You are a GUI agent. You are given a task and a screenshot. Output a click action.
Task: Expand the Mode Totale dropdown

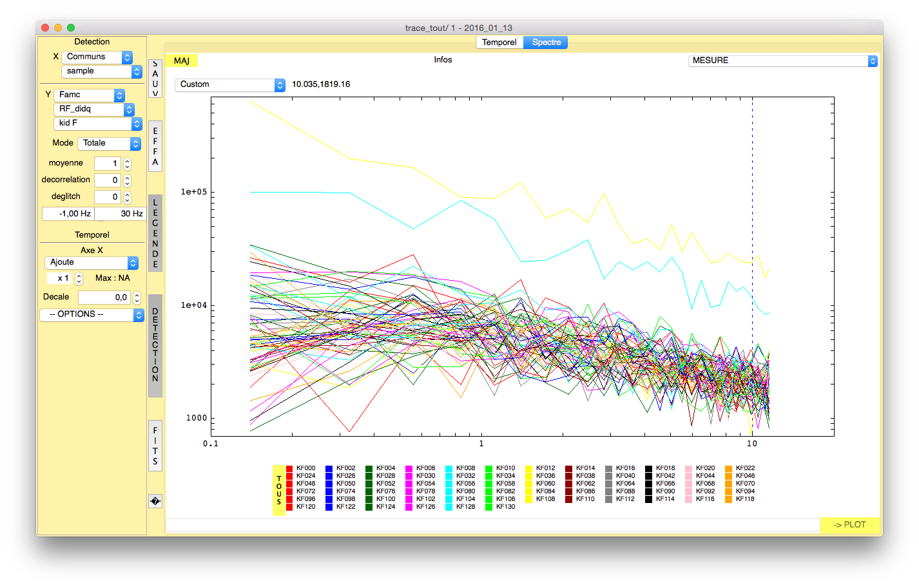tap(109, 144)
